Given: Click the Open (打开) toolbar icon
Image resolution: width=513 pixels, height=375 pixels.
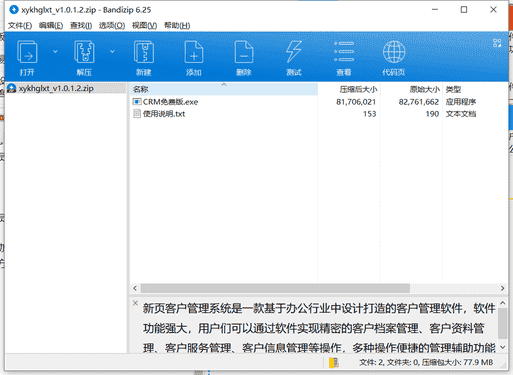Looking at the screenshot, I should (27, 52).
